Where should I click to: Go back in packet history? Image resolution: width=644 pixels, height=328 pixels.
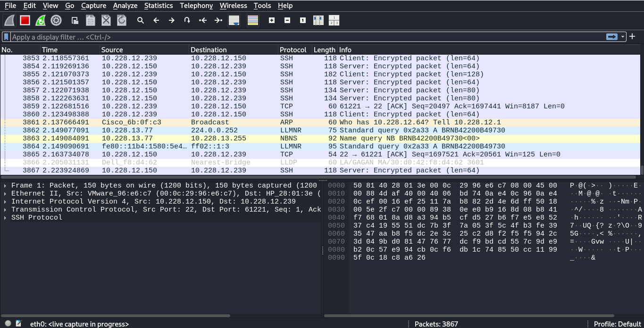point(156,20)
